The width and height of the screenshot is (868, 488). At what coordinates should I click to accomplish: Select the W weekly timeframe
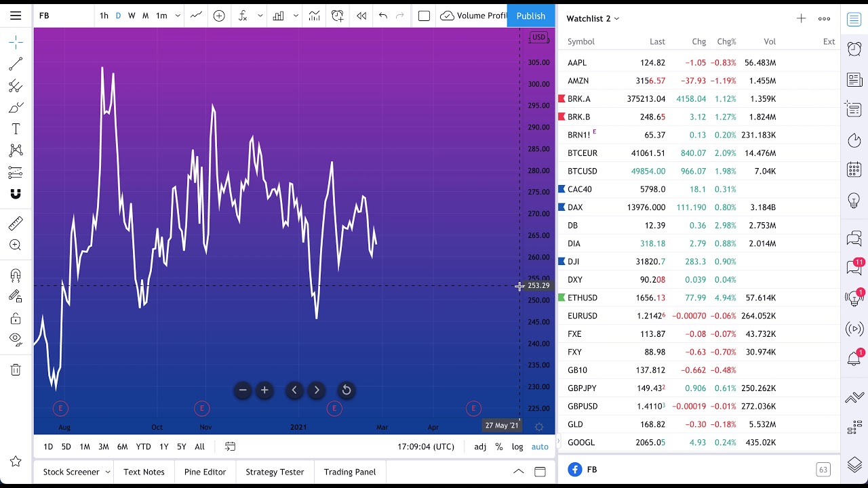tap(132, 16)
